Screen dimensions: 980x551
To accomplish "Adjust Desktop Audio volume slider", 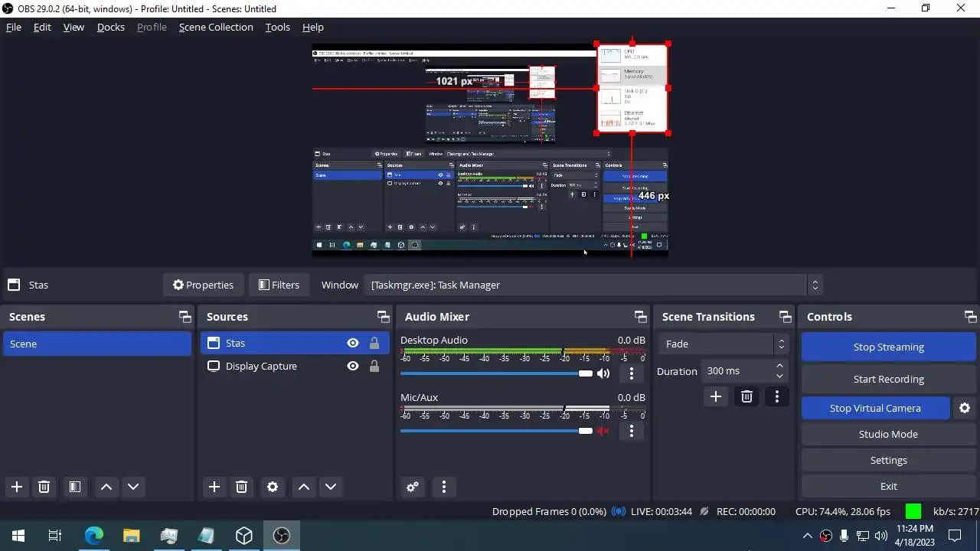I will [496, 373].
